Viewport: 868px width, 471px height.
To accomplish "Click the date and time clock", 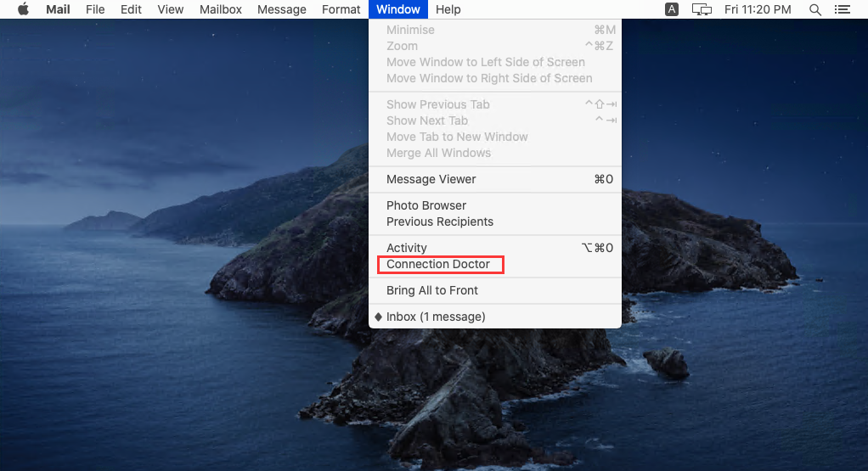I will coord(758,9).
